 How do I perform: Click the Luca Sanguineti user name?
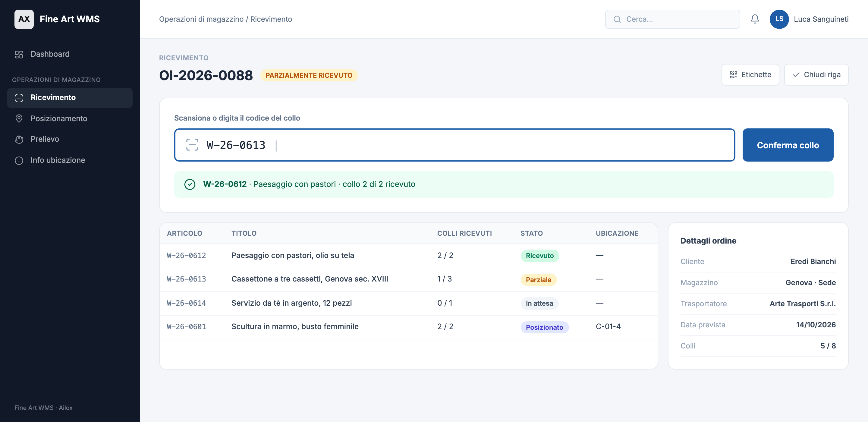821,19
